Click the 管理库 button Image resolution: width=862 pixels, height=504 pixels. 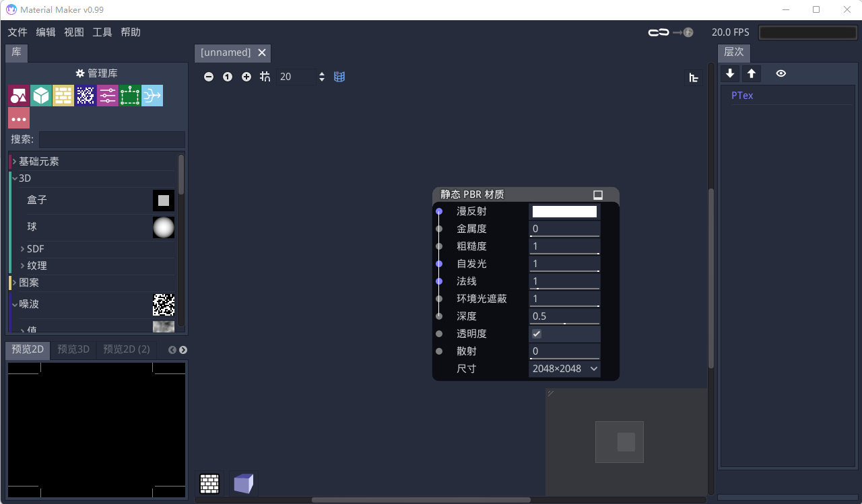(x=96, y=73)
